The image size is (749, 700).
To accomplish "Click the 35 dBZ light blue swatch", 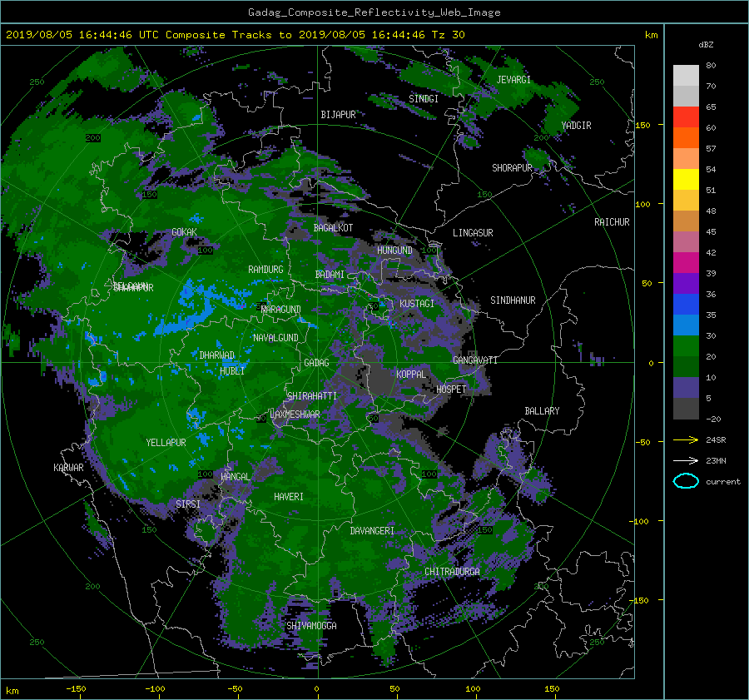I will click(x=686, y=325).
